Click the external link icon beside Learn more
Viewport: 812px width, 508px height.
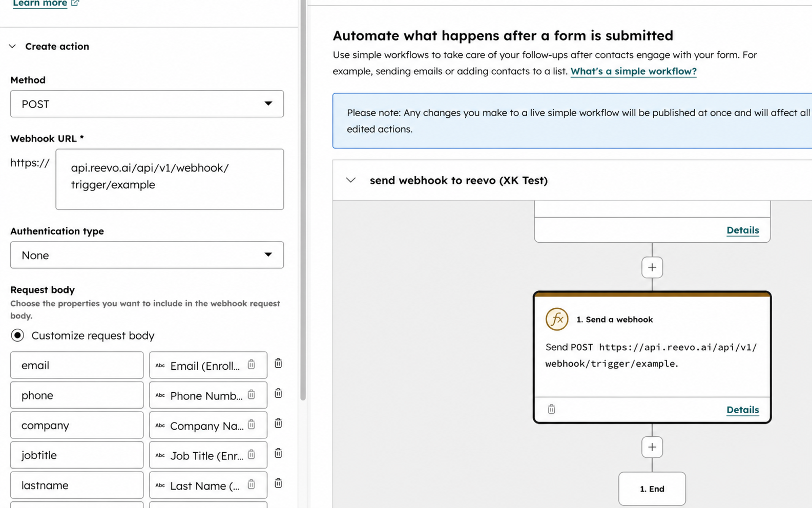(x=75, y=3)
